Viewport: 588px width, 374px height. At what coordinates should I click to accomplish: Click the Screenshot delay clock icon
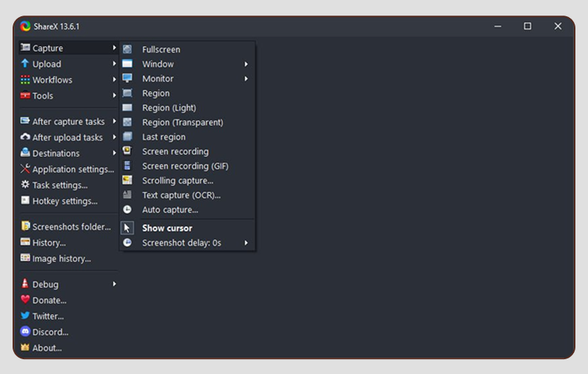click(127, 242)
